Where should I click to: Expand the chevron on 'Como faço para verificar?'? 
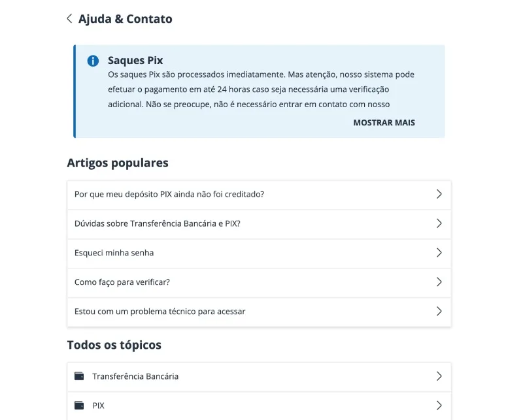click(439, 282)
